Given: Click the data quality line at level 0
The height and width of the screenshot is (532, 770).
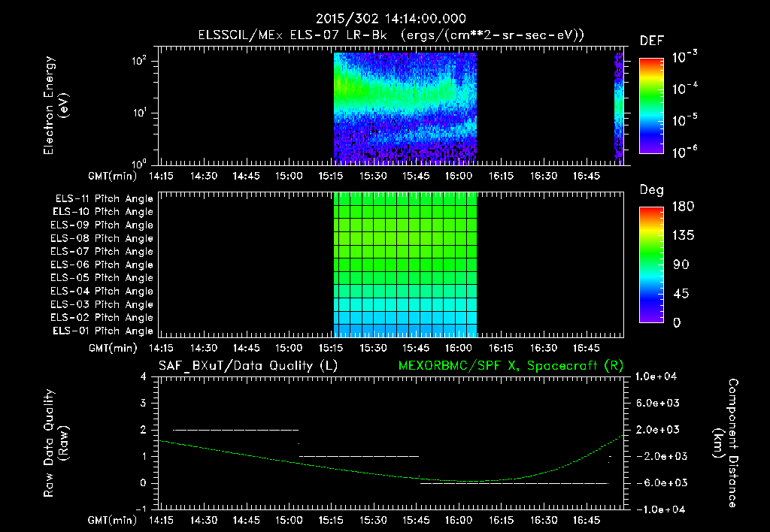Looking at the screenshot, I should click(514, 483).
